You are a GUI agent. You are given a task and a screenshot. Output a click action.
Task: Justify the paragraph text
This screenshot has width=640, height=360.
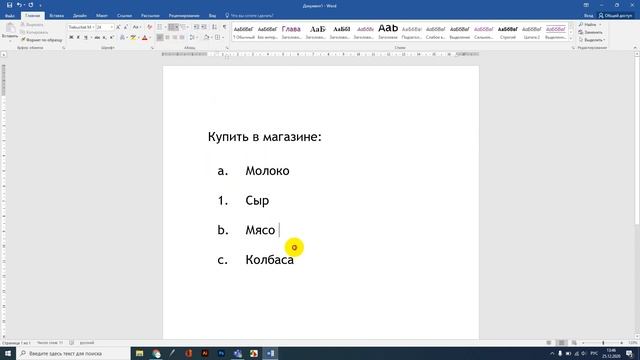click(x=182, y=38)
